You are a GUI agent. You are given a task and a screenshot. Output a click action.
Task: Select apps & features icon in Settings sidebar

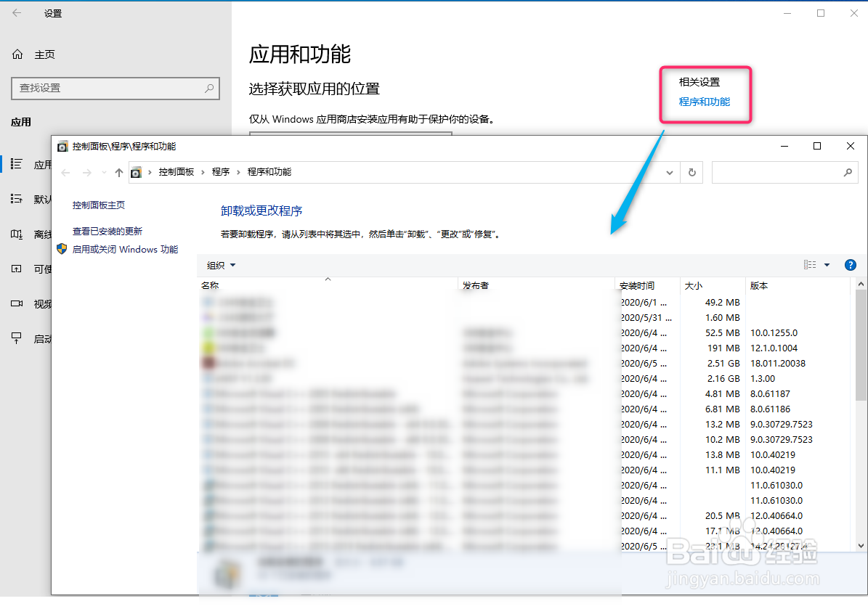(x=17, y=164)
